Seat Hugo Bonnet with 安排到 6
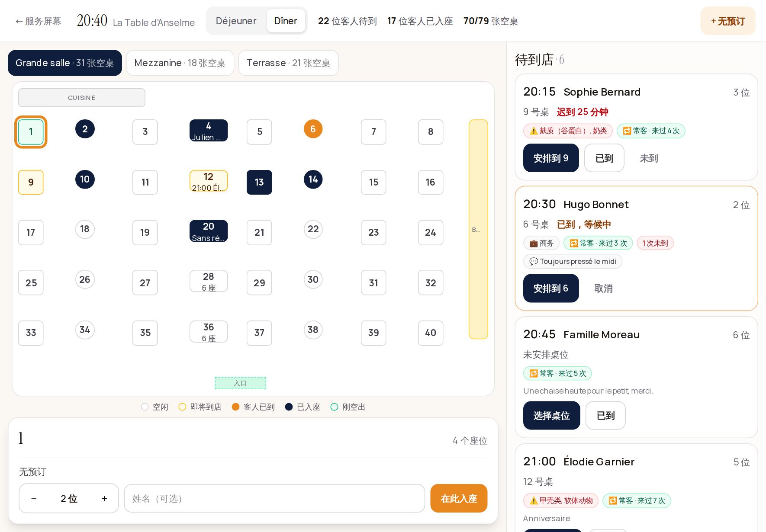Viewport: 766px width, 532px height. click(x=551, y=288)
